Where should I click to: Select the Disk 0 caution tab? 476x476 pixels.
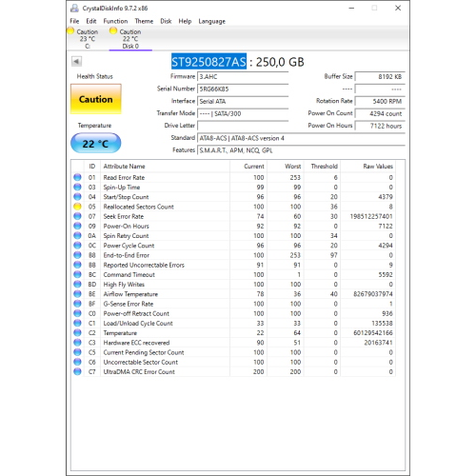(130, 39)
